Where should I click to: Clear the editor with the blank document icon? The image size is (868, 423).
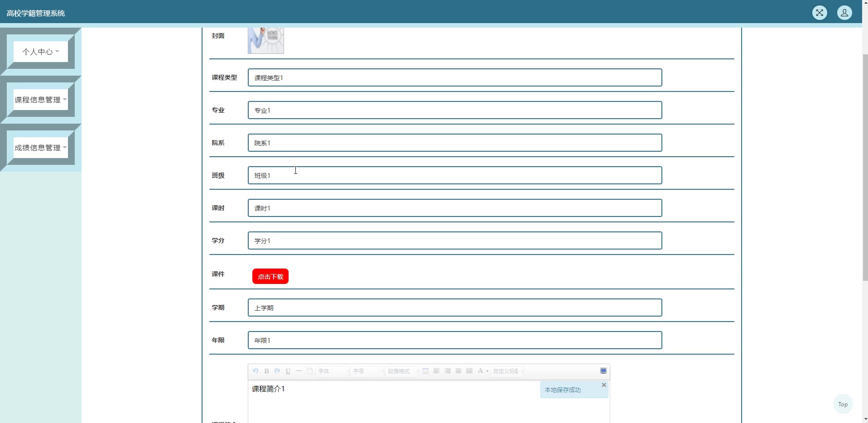pyautogui.click(x=310, y=371)
